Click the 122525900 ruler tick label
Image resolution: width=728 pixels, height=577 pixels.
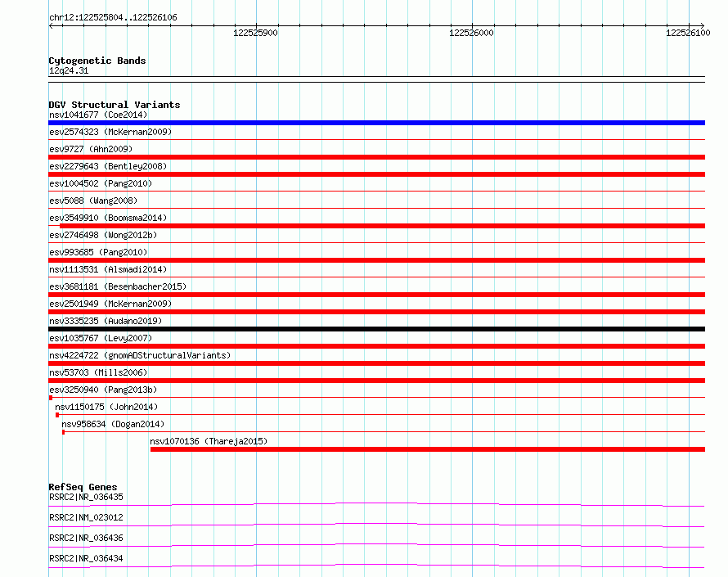click(255, 33)
